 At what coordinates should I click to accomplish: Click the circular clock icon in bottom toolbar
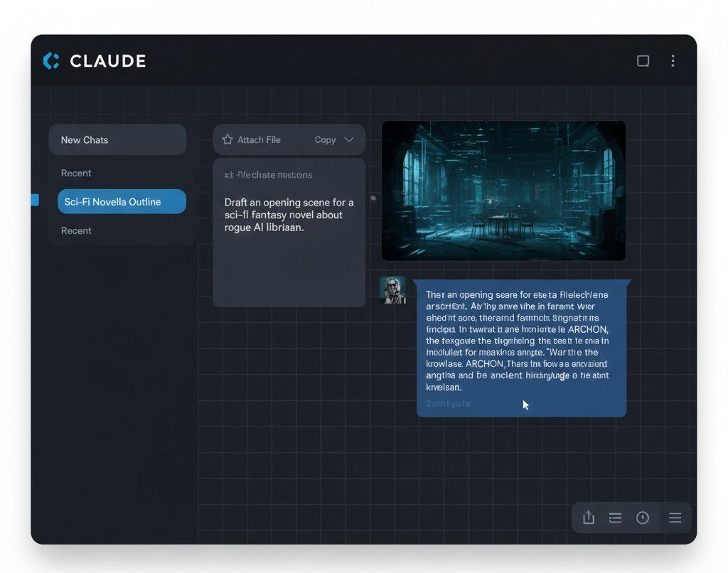click(x=643, y=518)
